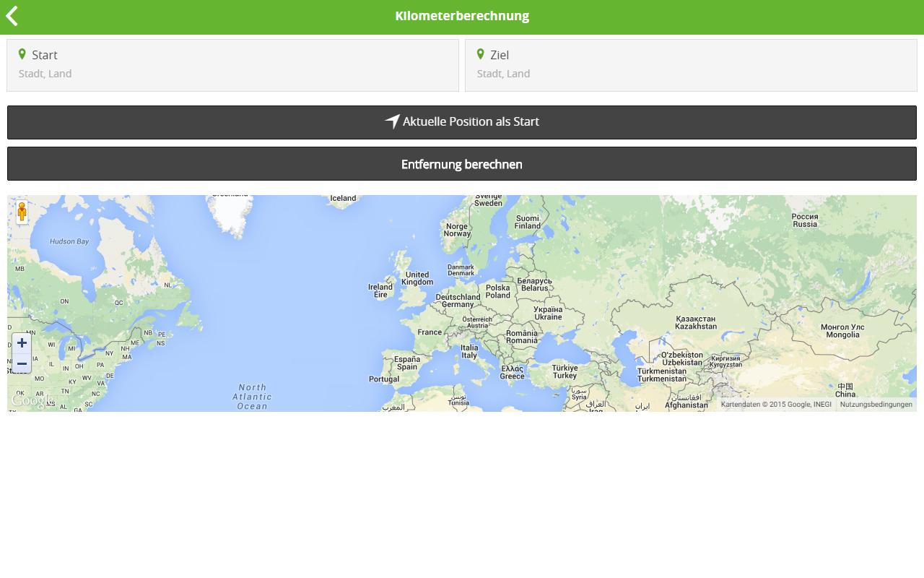This screenshot has height=578, width=924.
Task: Click the Kazakhstan label on the map
Action: pyautogui.click(x=696, y=322)
